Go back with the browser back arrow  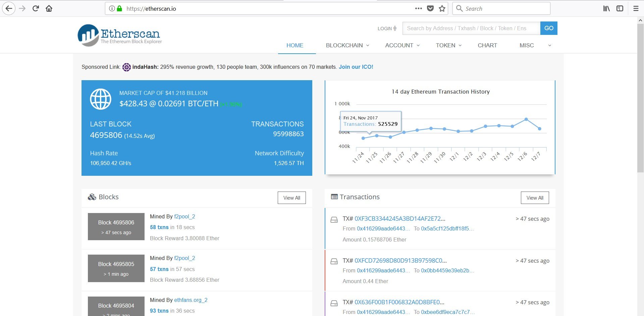(9, 8)
